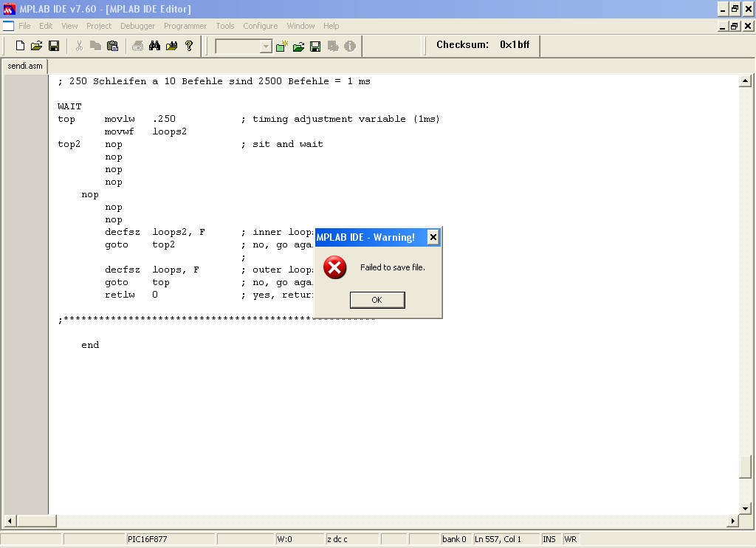Image resolution: width=756 pixels, height=548 pixels.
Task: Open Find with the binoculars icon
Action: (154, 46)
